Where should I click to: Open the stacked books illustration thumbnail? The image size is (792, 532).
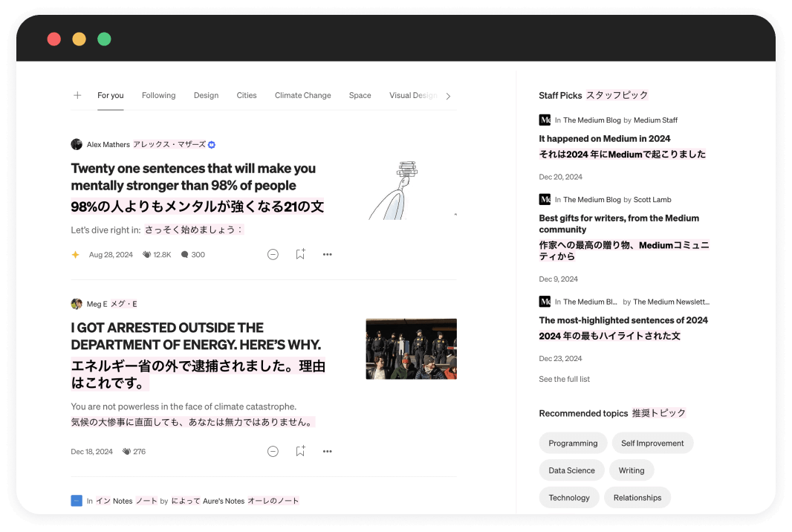(x=411, y=190)
